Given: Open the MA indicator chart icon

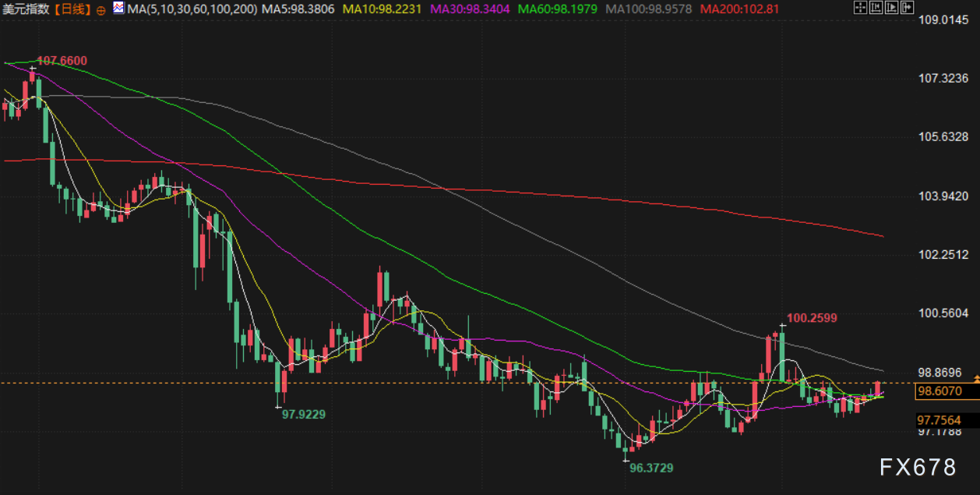Looking at the screenshot, I should (x=118, y=9).
